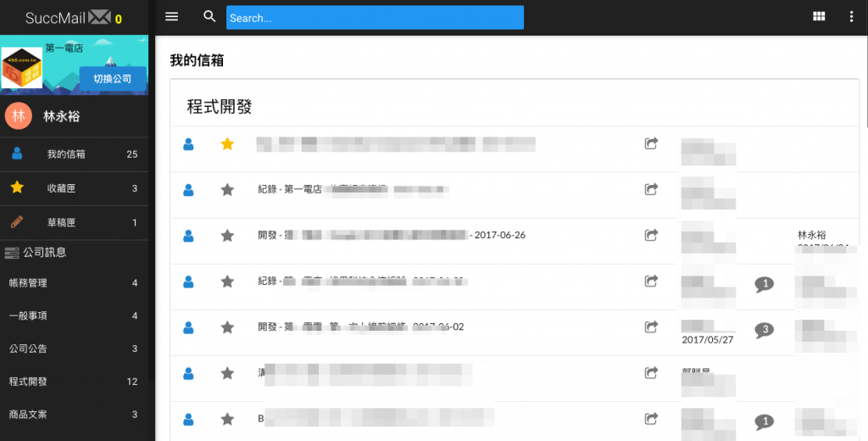Unstar the first gold-starred message
868x441 pixels.
pos(227,144)
